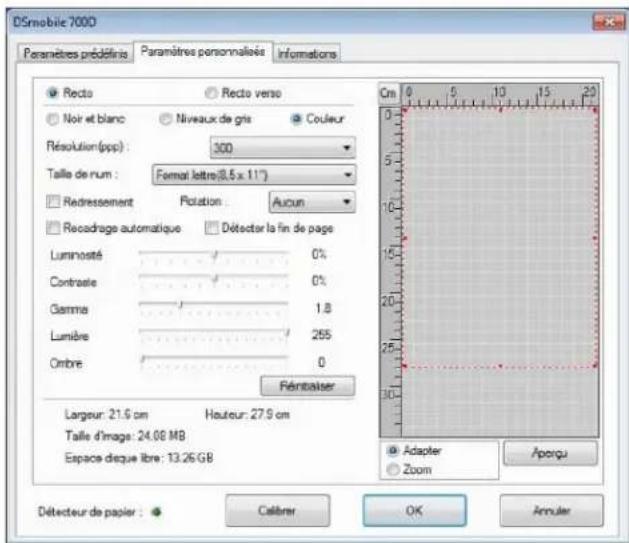Click the Cm ruler unit button
This screenshot has height=543, width=629.
389,93
